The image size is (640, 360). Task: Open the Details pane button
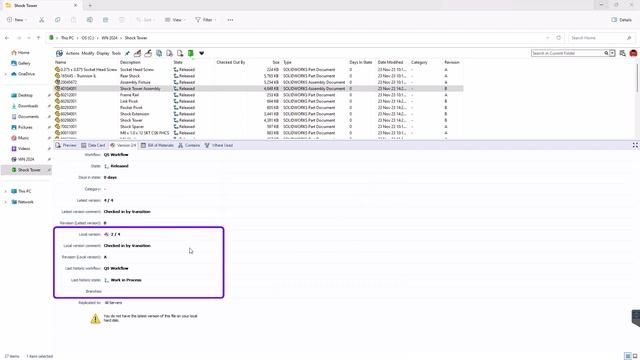[x=622, y=20]
